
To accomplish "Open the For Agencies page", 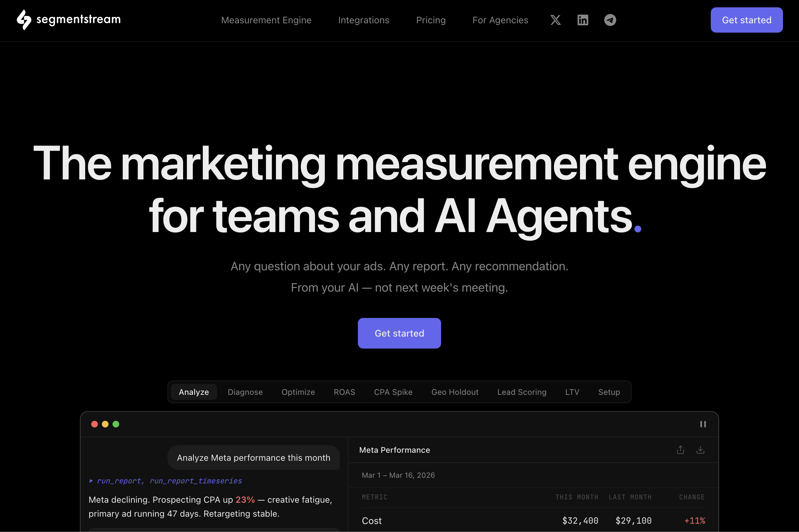I will [500, 20].
